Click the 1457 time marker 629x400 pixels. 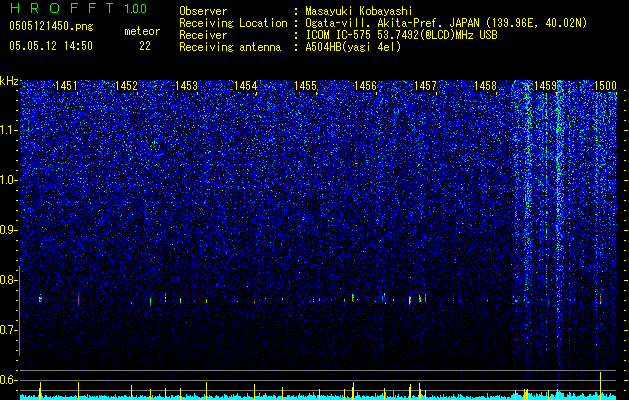pyautogui.click(x=425, y=86)
